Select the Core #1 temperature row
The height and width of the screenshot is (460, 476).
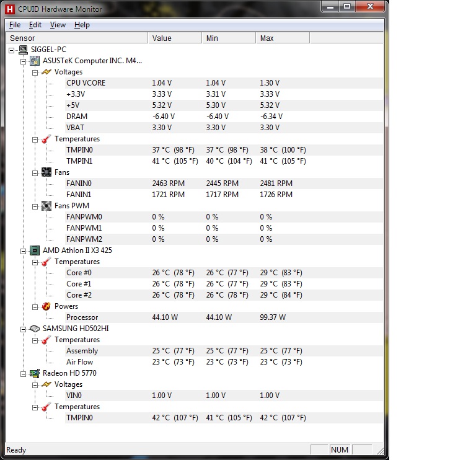click(x=224, y=284)
